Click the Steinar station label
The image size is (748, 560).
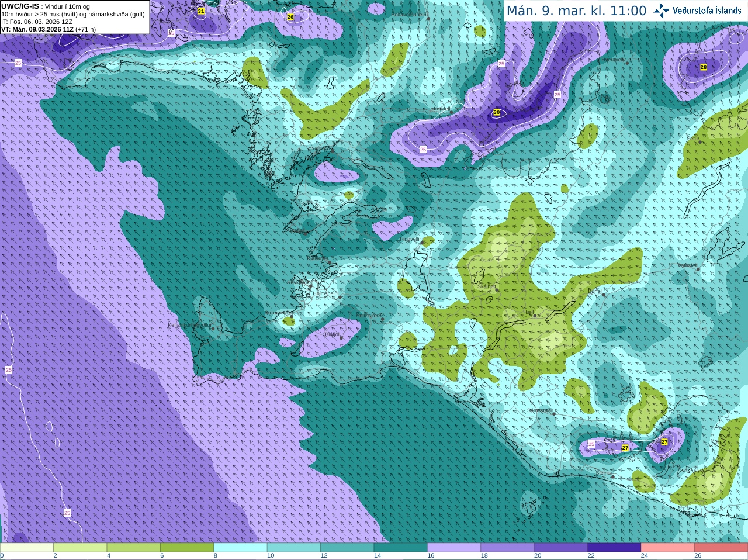pos(604,473)
